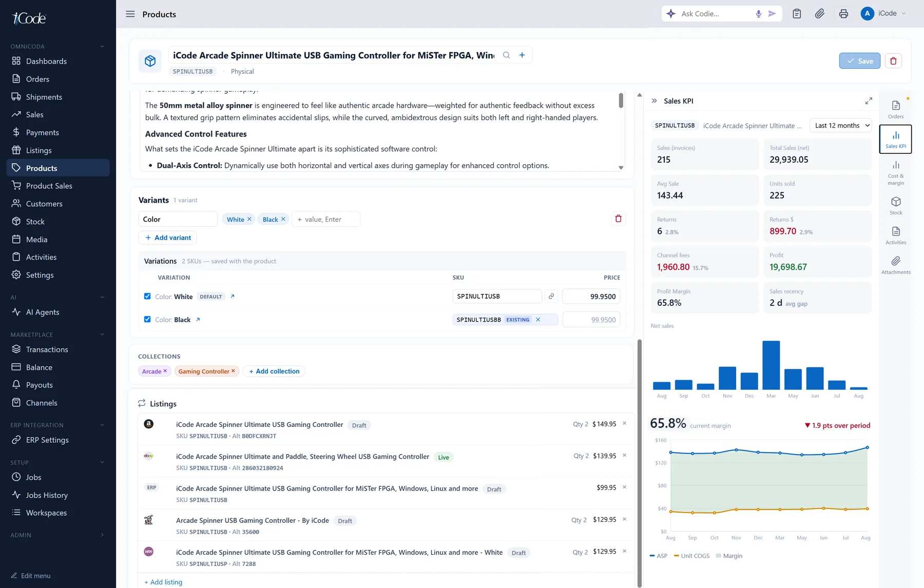Remove the ERP listing at $99.95
The image size is (924, 588).
click(x=624, y=487)
